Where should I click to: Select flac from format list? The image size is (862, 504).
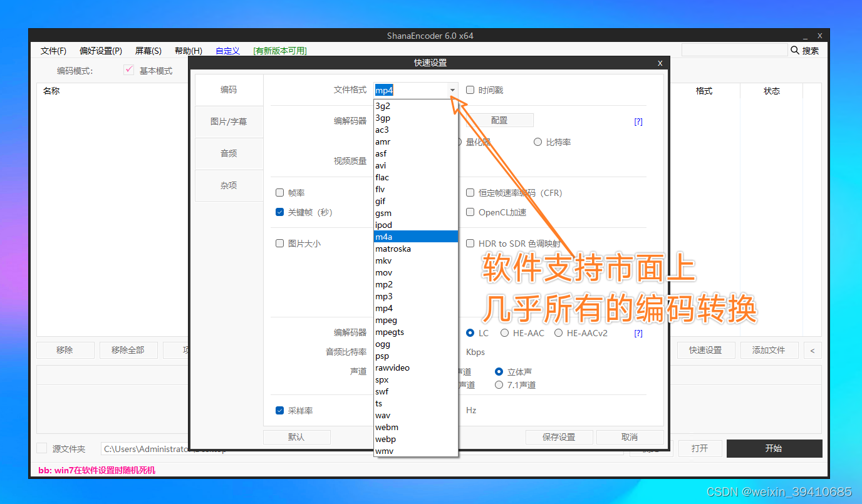416,177
